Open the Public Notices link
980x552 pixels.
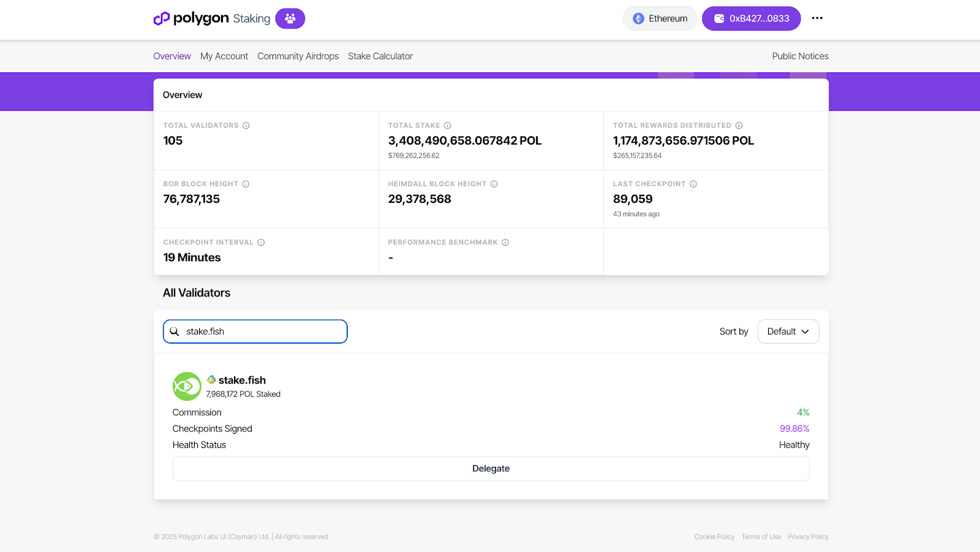click(800, 56)
